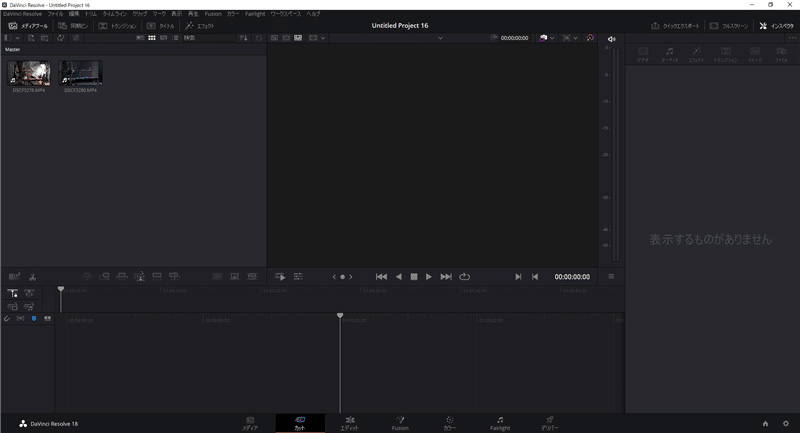This screenshot has height=433, width=800.
Task: Click the source overwrite edit icon
Action: (174, 276)
